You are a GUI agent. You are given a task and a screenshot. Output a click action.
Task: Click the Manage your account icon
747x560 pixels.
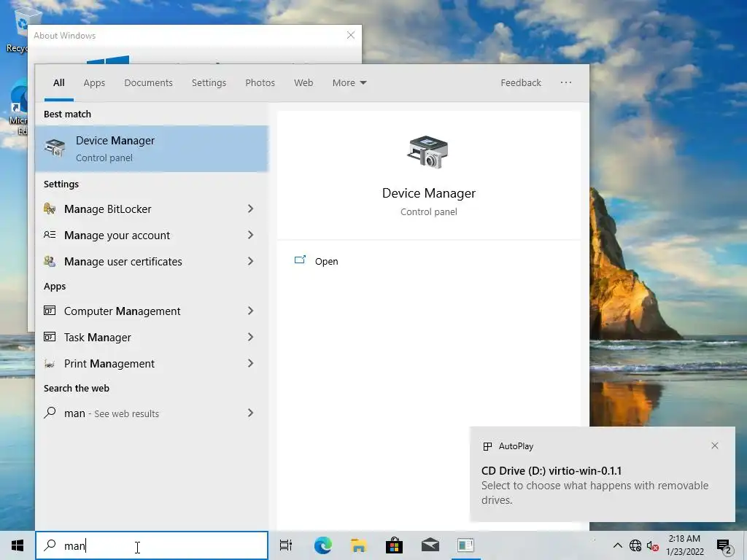click(50, 235)
